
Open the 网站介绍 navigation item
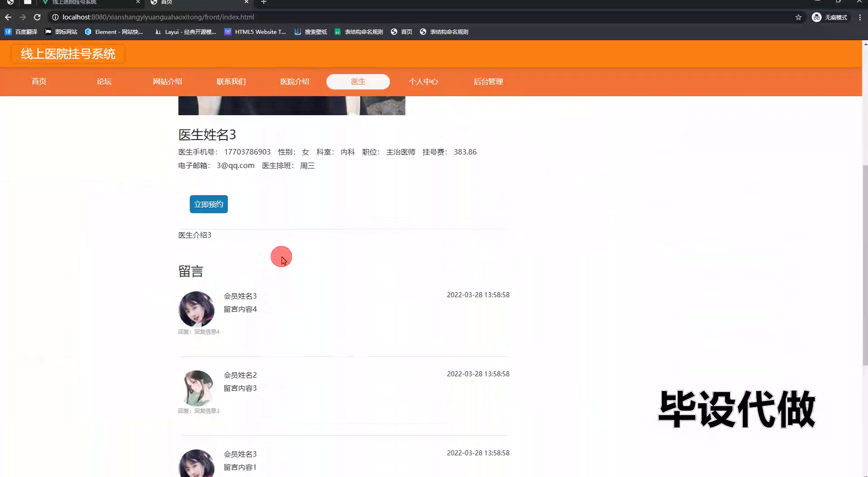[167, 82]
